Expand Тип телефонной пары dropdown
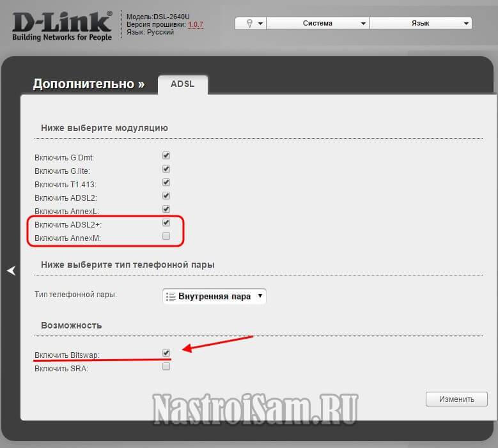 point(214,297)
